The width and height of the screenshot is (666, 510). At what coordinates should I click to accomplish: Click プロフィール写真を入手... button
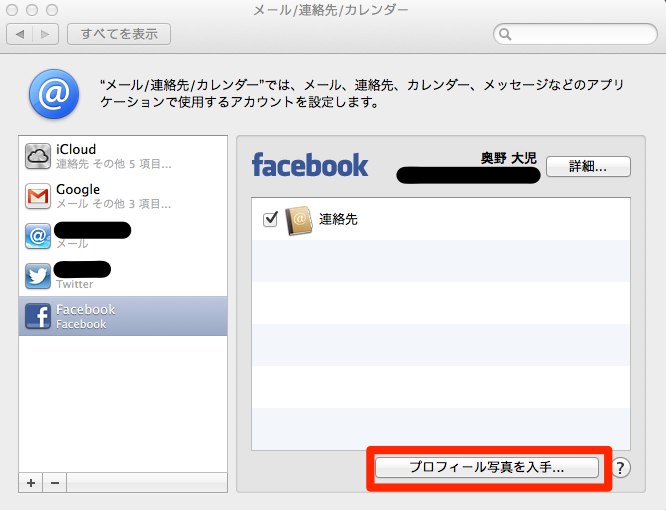click(x=487, y=468)
